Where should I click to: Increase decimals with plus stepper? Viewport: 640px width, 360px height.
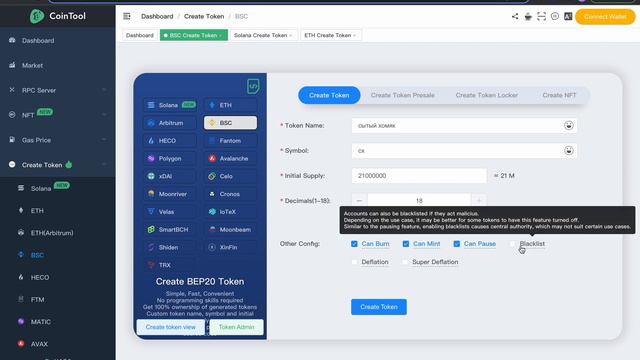pyautogui.click(x=479, y=200)
